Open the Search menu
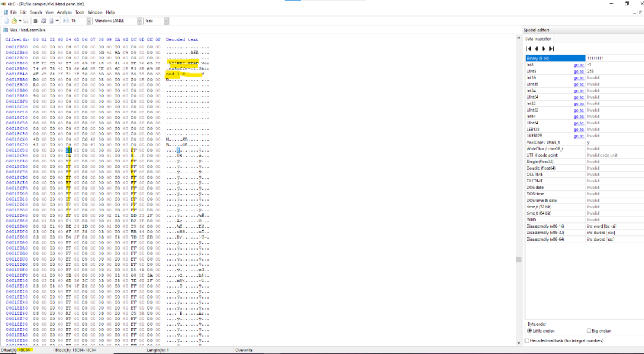644x354 pixels. (x=35, y=12)
